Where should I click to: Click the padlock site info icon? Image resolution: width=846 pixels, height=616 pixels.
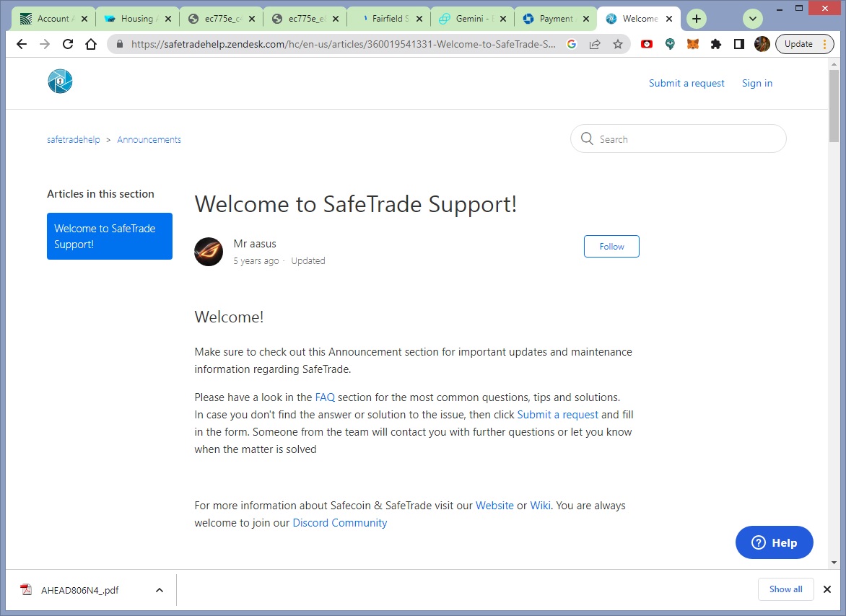(x=120, y=44)
